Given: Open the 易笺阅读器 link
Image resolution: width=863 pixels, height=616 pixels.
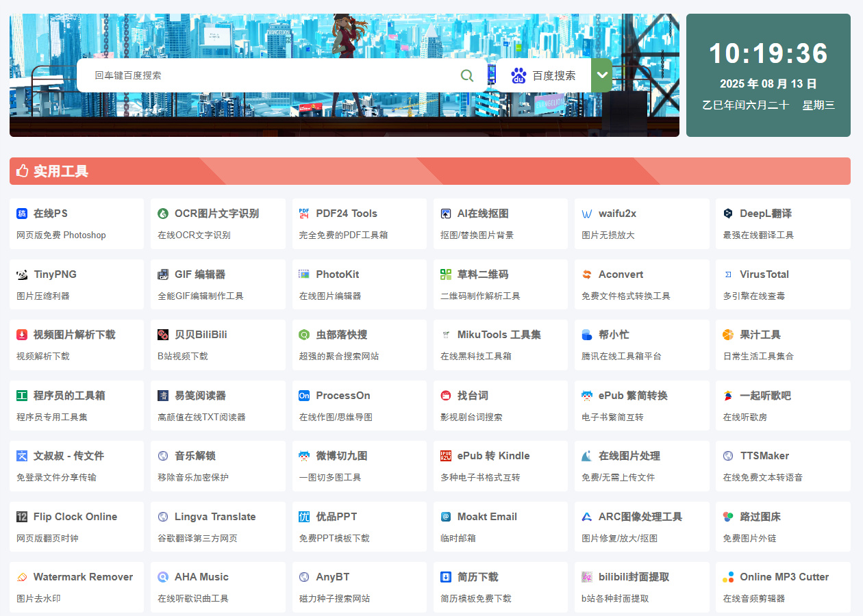Looking at the screenshot, I should pyautogui.click(x=200, y=396).
